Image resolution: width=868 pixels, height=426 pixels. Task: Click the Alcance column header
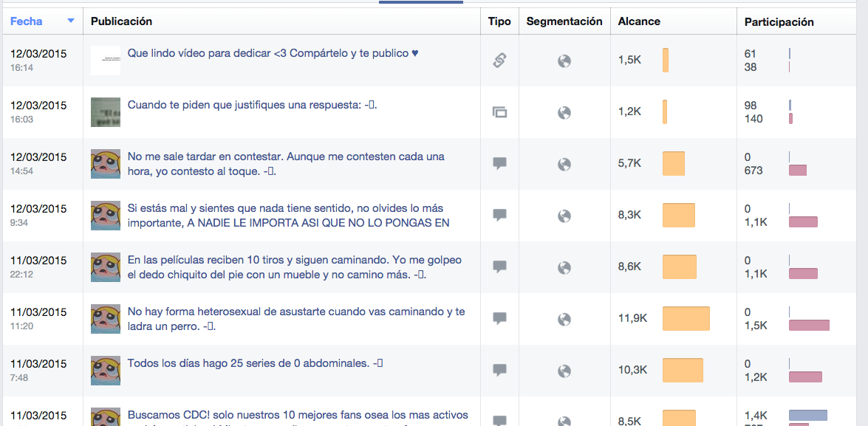pyautogui.click(x=639, y=22)
